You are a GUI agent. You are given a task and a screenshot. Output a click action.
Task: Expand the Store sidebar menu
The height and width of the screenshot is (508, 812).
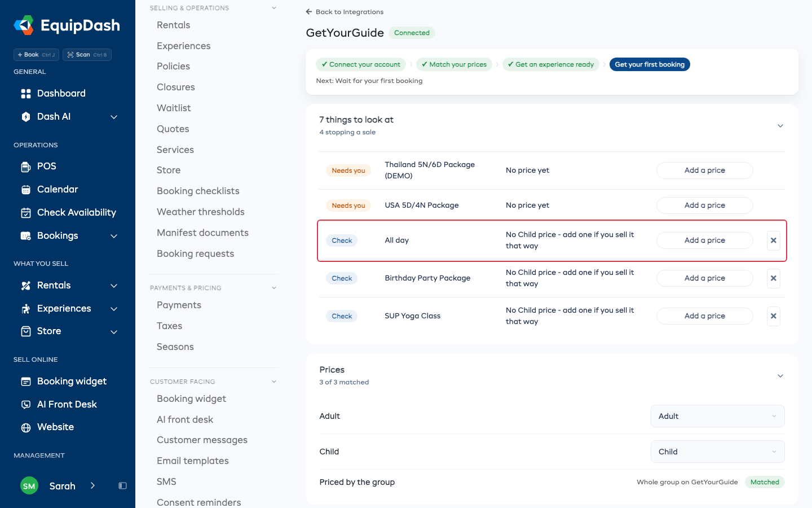tap(114, 332)
